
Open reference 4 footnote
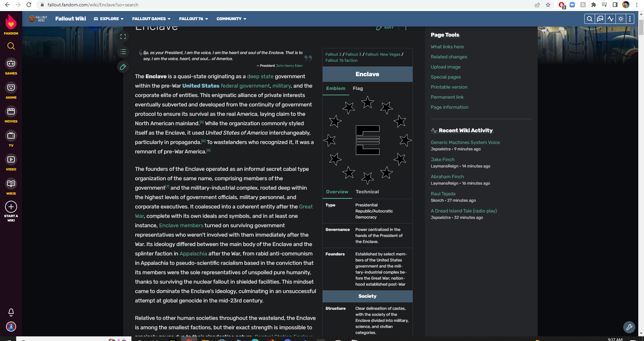point(202,122)
